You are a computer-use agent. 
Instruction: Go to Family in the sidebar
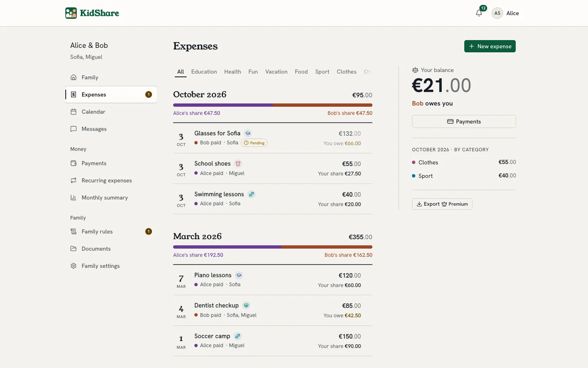[111, 77]
